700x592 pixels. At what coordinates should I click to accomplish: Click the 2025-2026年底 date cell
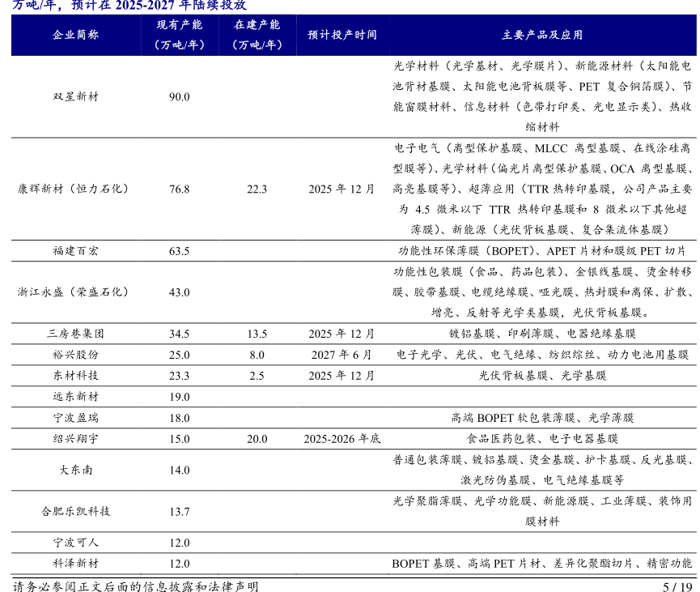[x=342, y=438]
